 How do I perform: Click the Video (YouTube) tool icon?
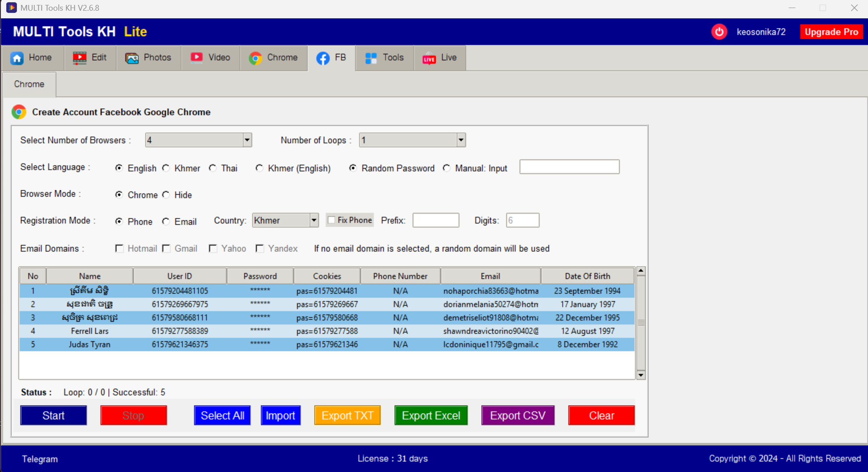197,57
